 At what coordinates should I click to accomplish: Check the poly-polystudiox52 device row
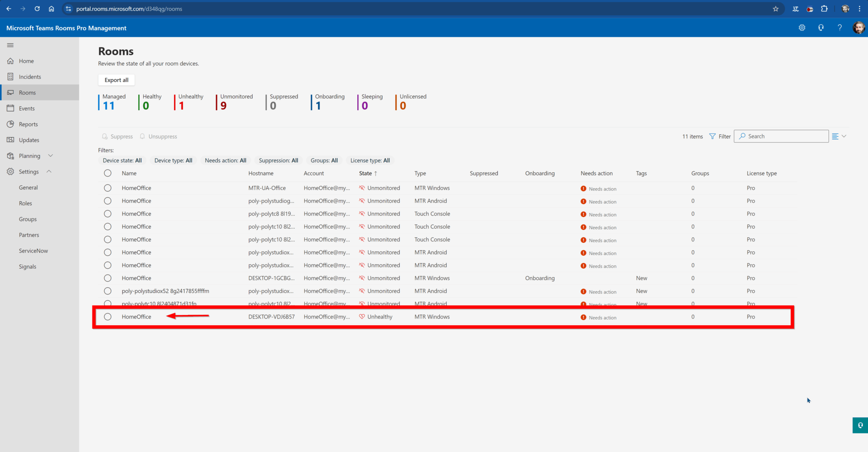(108, 291)
